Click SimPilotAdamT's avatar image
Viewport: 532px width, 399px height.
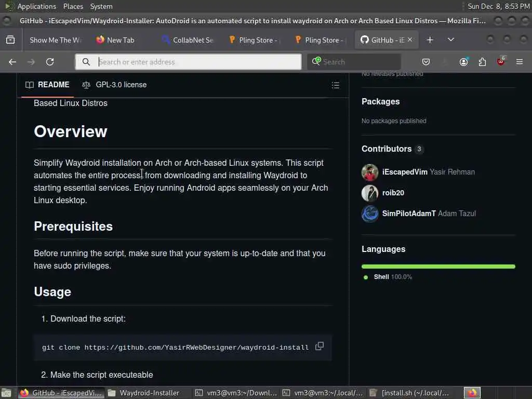(x=370, y=214)
